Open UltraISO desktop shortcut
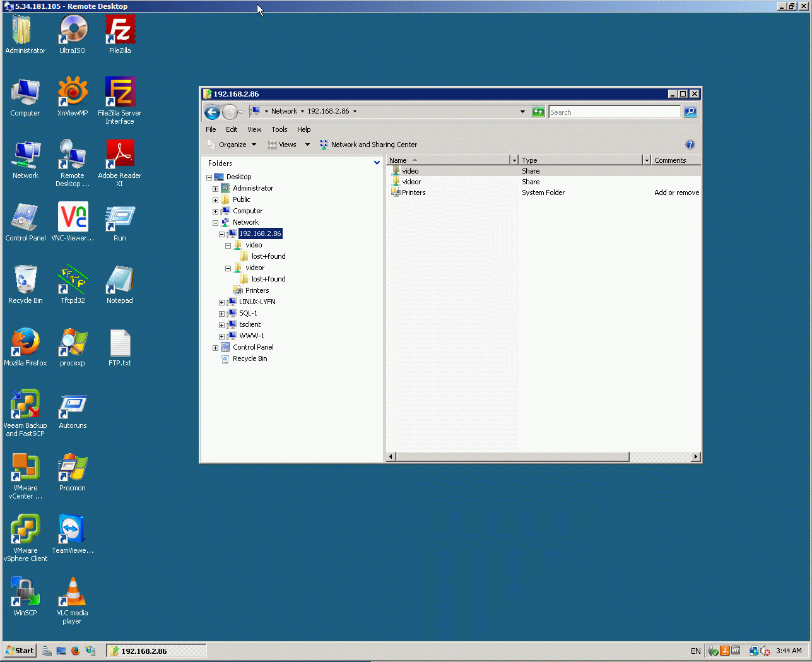Viewport: 812px width, 662px height. coord(73,34)
